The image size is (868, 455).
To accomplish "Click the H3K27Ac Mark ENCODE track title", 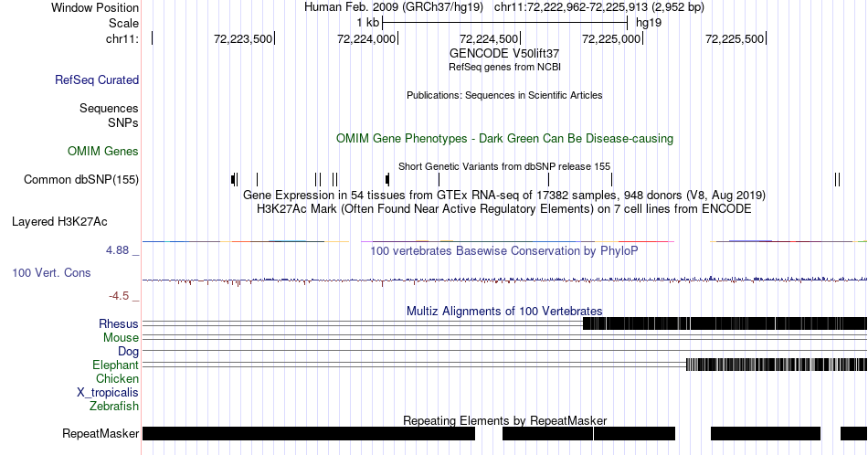I will [x=504, y=208].
